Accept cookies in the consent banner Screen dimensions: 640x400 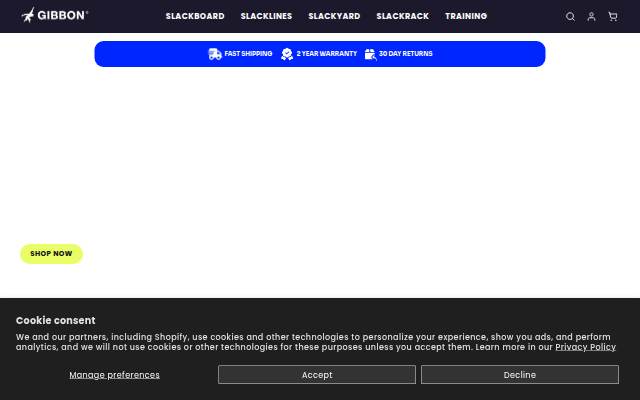pyautogui.click(x=317, y=375)
